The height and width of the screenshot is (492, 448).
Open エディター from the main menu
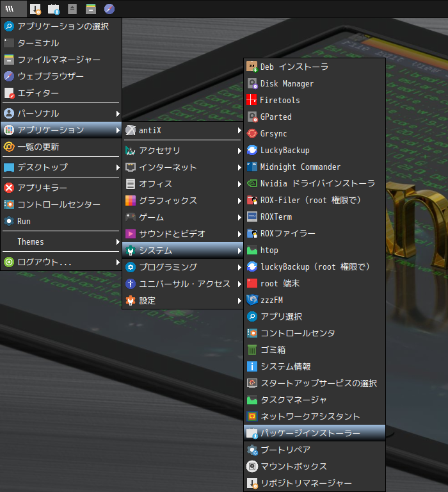point(61,93)
